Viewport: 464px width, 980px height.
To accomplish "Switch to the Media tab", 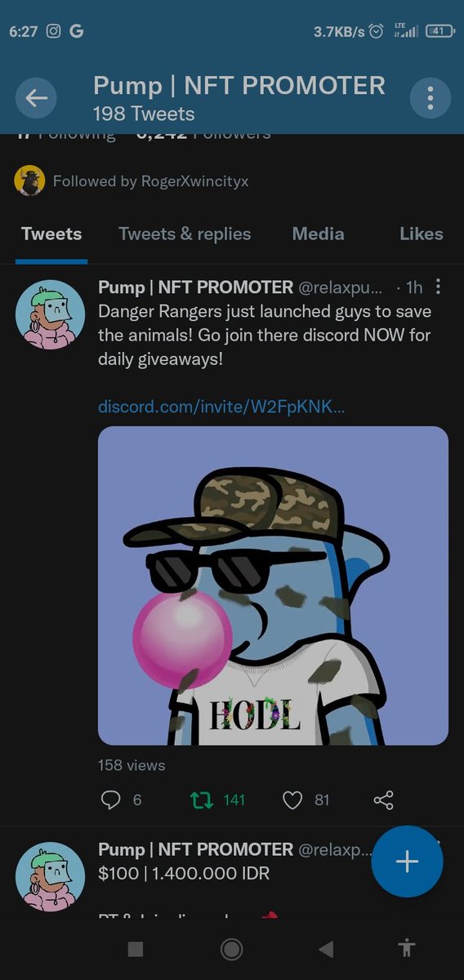I will tap(318, 234).
